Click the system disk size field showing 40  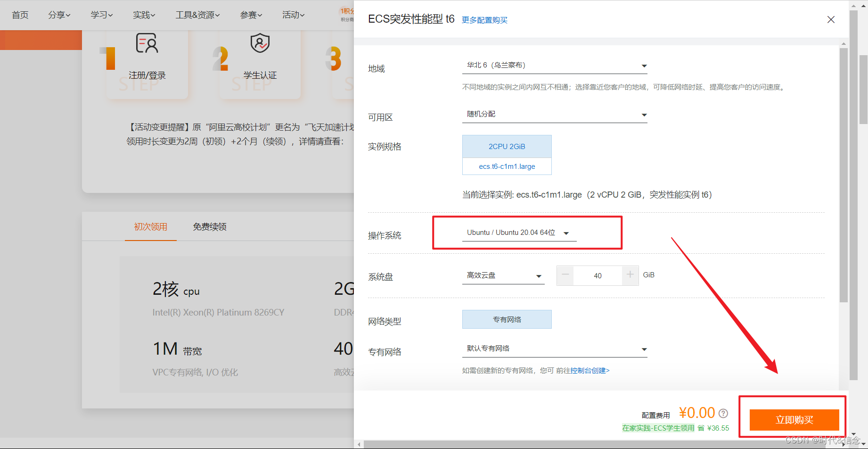[598, 275]
